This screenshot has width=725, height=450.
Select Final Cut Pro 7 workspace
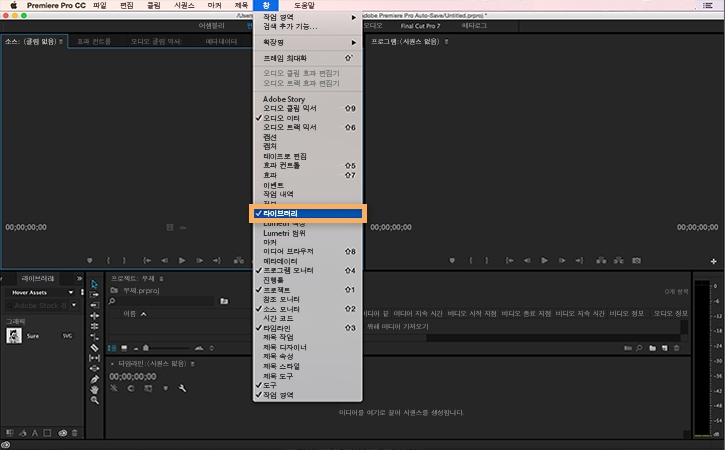pyautogui.click(x=420, y=26)
